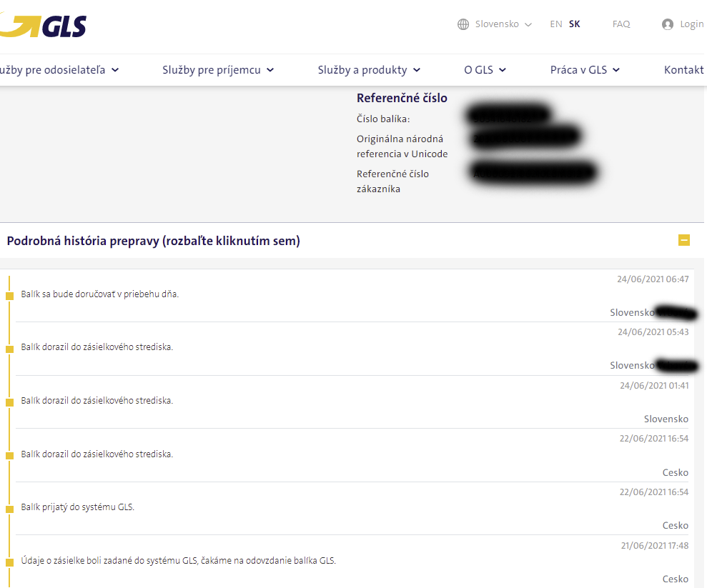Click the user profile icon next to Login

(x=668, y=24)
